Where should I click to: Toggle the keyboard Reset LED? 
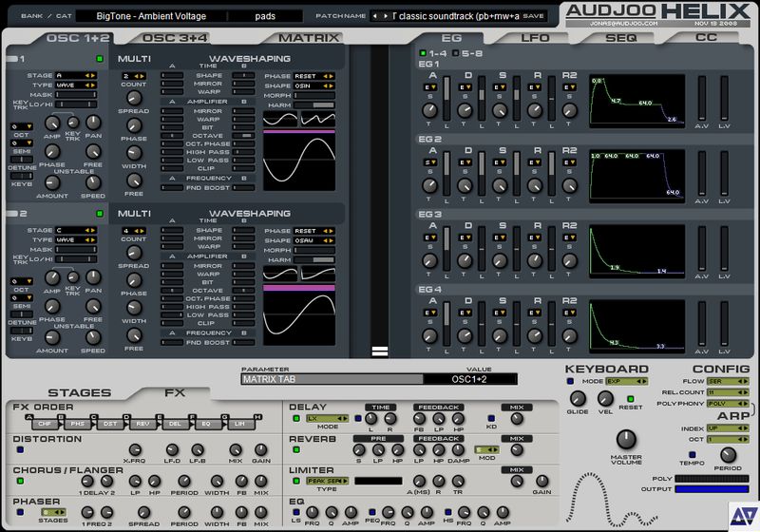click(x=629, y=398)
